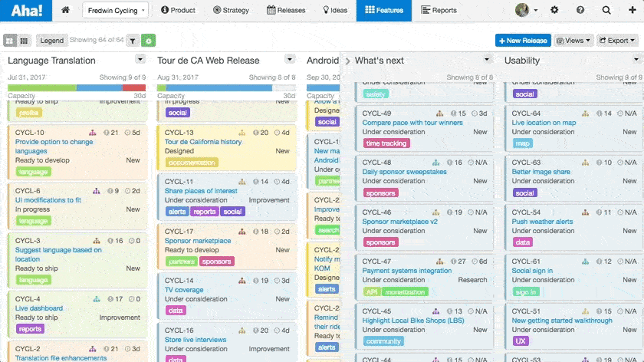
Task: Open the Fredwin Cycling product dropdown
Action: pos(115,10)
